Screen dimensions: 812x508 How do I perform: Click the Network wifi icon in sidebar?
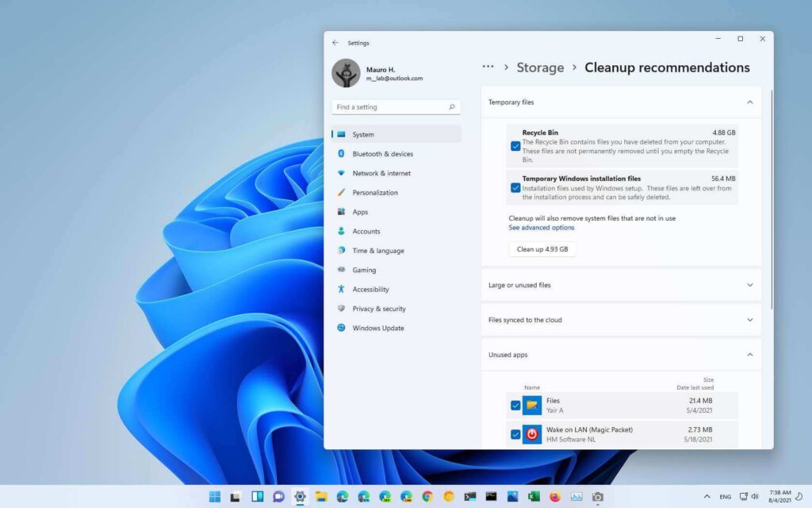(x=341, y=173)
